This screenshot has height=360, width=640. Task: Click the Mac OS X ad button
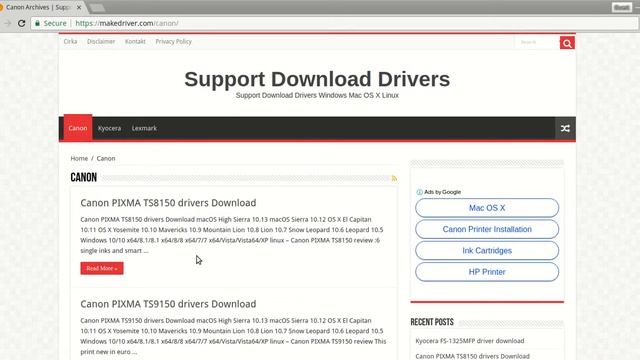pyautogui.click(x=487, y=208)
